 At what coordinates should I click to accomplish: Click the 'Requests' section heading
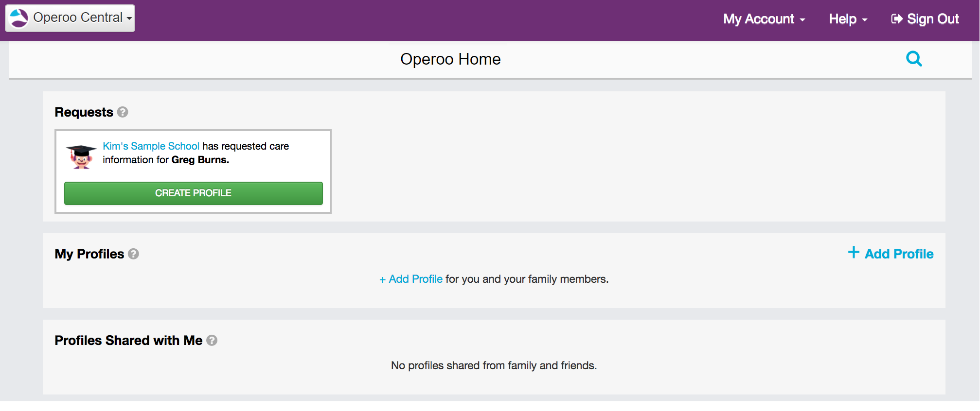[x=84, y=112]
